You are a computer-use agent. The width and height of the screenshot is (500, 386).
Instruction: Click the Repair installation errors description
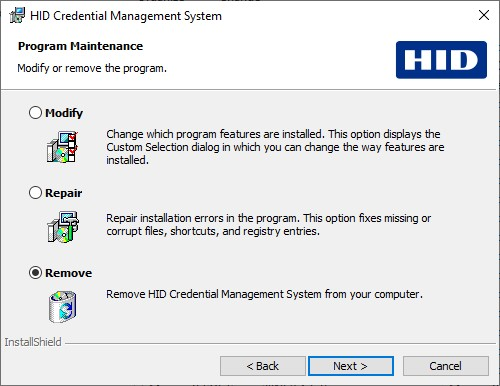point(269,224)
